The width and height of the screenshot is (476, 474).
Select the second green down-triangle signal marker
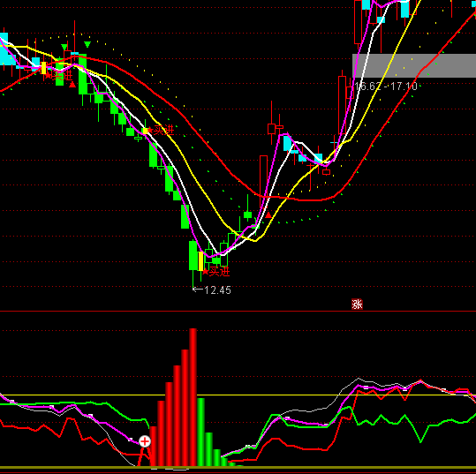[x=87, y=45]
